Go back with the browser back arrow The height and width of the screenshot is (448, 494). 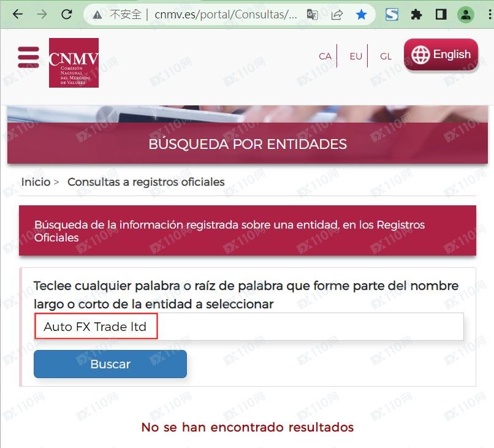point(18,14)
